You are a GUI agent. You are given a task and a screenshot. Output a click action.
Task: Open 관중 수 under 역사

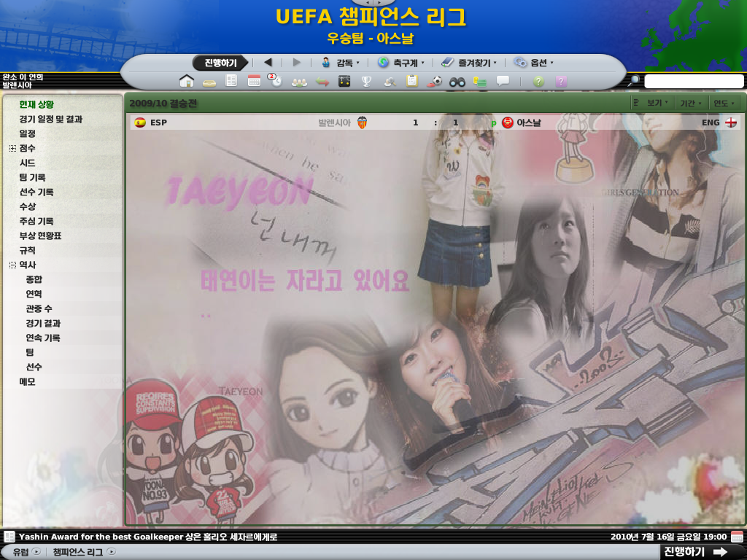point(39,308)
